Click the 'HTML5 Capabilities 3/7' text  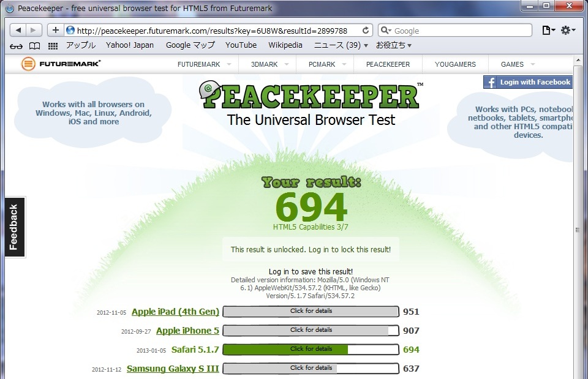tap(311, 227)
